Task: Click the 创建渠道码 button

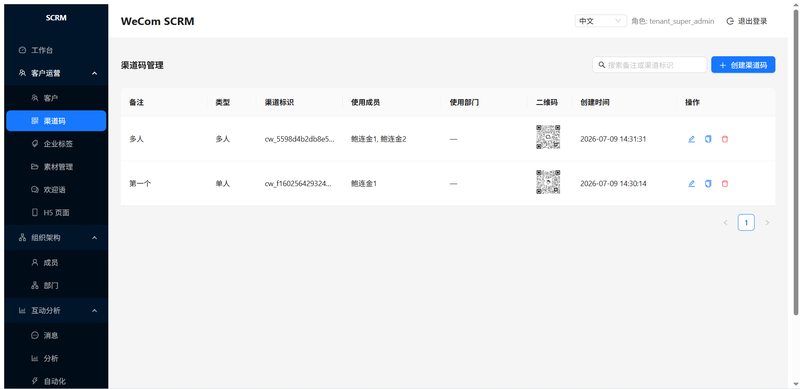Action: 743,65
